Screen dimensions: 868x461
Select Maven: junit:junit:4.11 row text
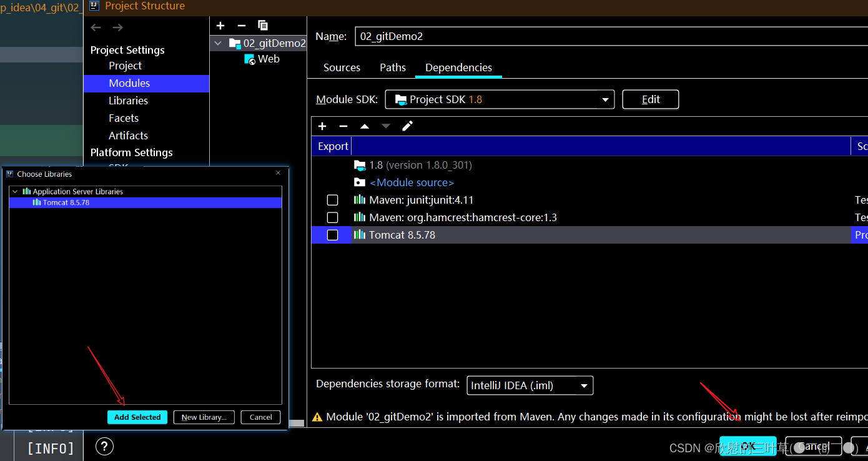click(x=421, y=200)
